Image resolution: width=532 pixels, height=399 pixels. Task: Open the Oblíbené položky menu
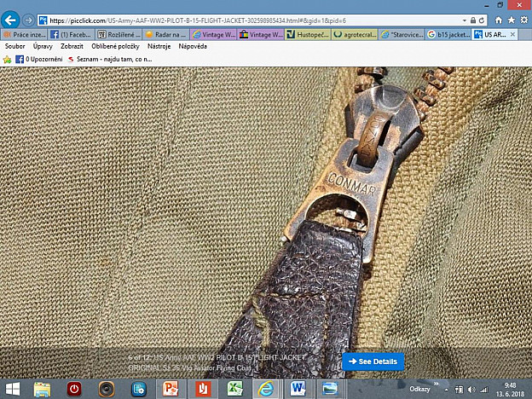pyautogui.click(x=115, y=46)
